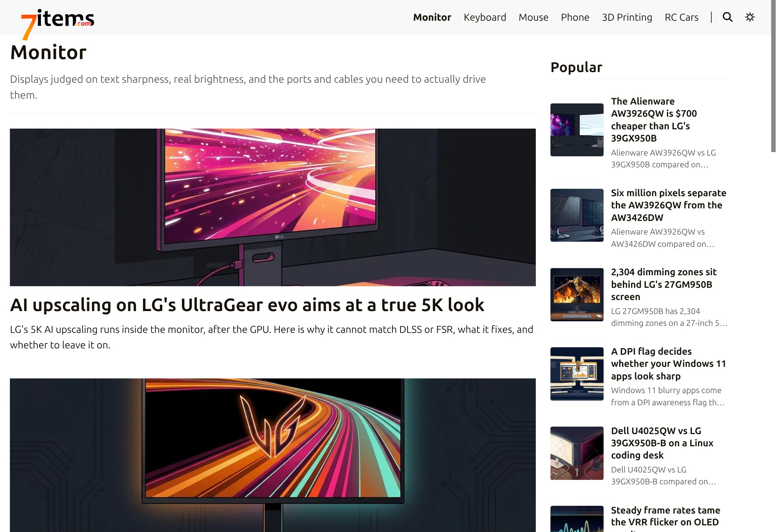The width and height of the screenshot is (776, 532).
Task: Read 'AI upscaling on LG's UltraGear evo' article
Action: 247,305
